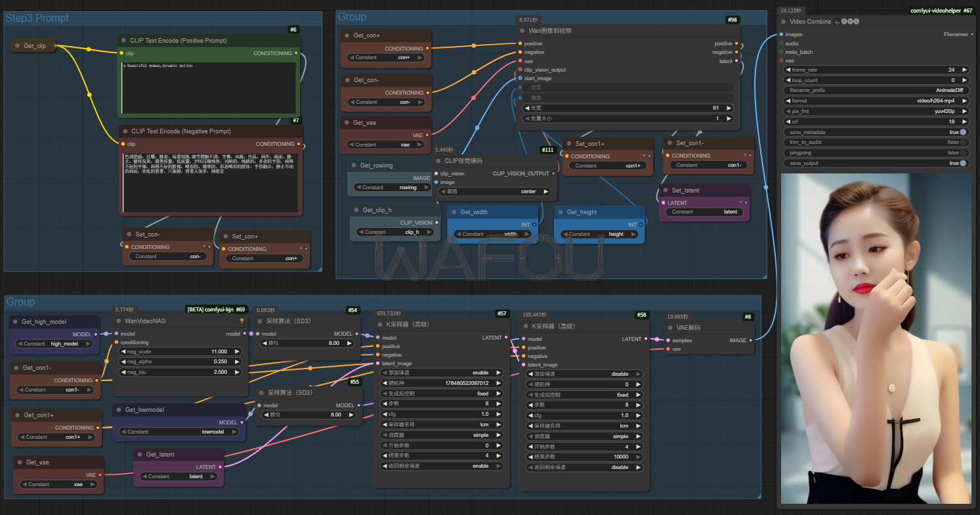Click the conditioning input port on WanVideoNAG
980x515 pixels.
[116, 342]
